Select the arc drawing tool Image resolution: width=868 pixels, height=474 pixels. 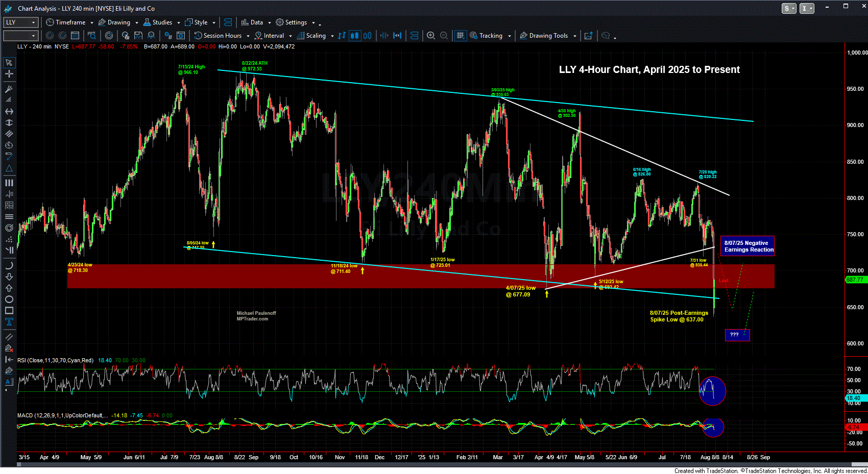[x=9, y=265]
